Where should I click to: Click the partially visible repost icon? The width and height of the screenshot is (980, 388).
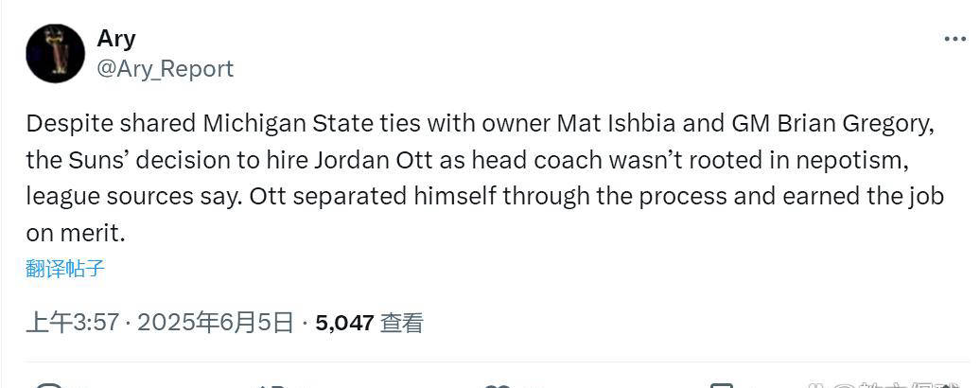(x=274, y=384)
